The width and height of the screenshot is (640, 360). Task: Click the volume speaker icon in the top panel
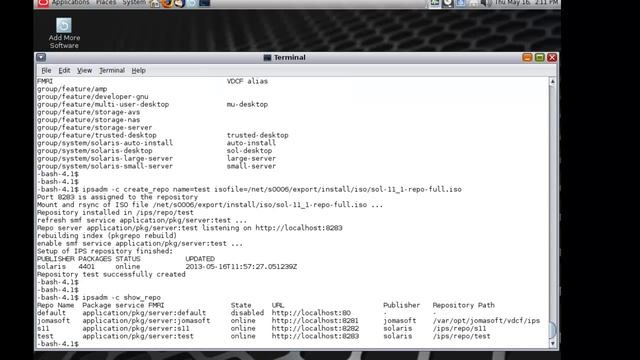[x=485, y=3]
